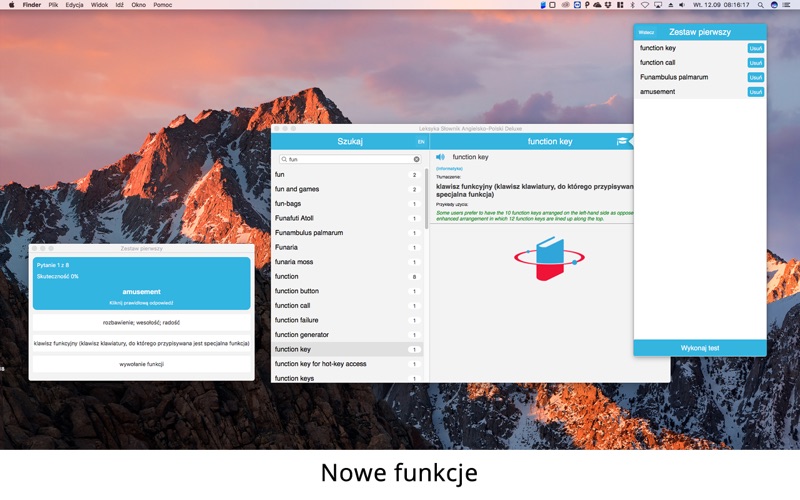
Task: Click the Wykonaj test button
Action: [x=700, y=348]
